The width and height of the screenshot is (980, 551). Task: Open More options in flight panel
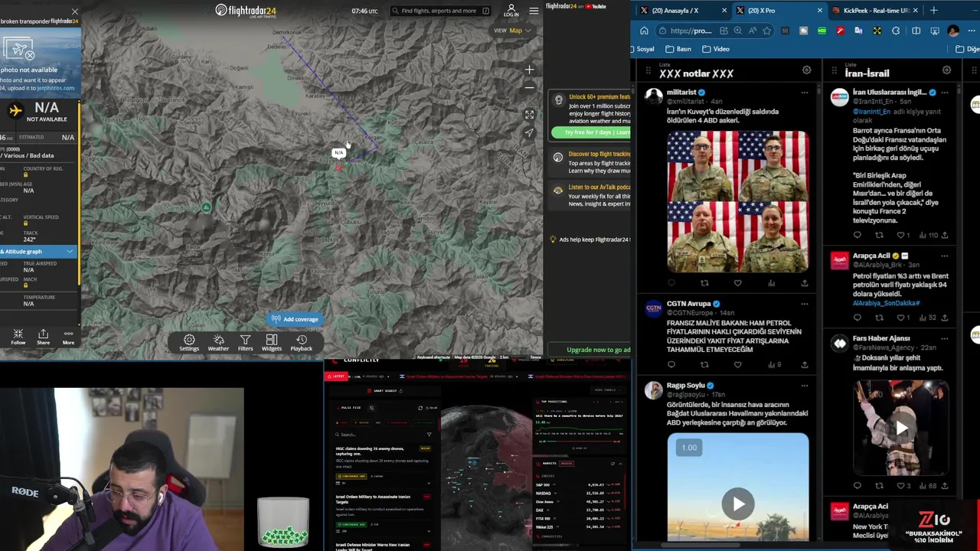68,337
